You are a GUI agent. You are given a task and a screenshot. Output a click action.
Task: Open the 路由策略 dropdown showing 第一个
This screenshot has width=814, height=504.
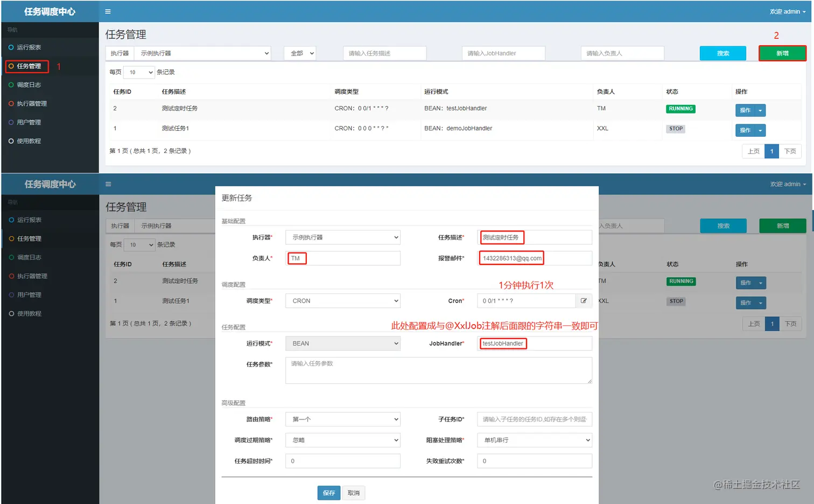click(x=343, y=419)
